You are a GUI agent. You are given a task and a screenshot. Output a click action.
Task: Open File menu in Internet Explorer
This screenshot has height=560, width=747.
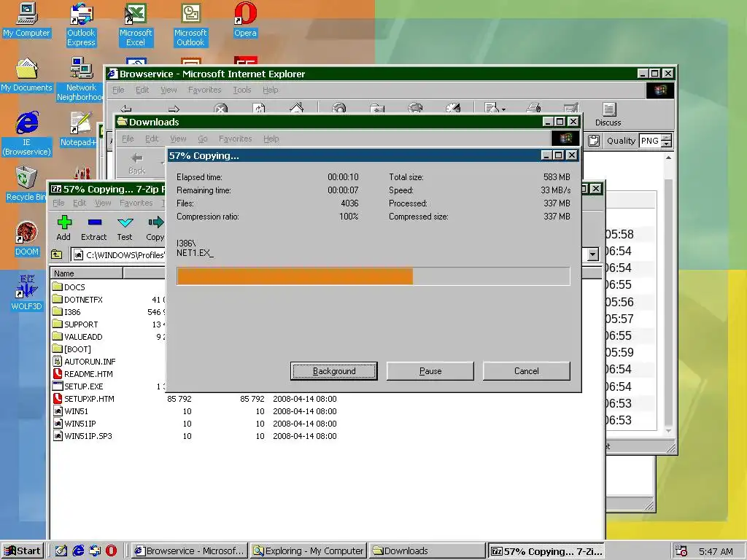click(x=118, y=90)
